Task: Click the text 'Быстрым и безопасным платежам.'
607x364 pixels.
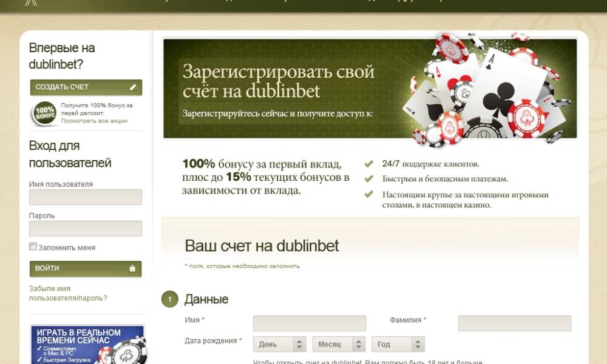Action: 445,179
